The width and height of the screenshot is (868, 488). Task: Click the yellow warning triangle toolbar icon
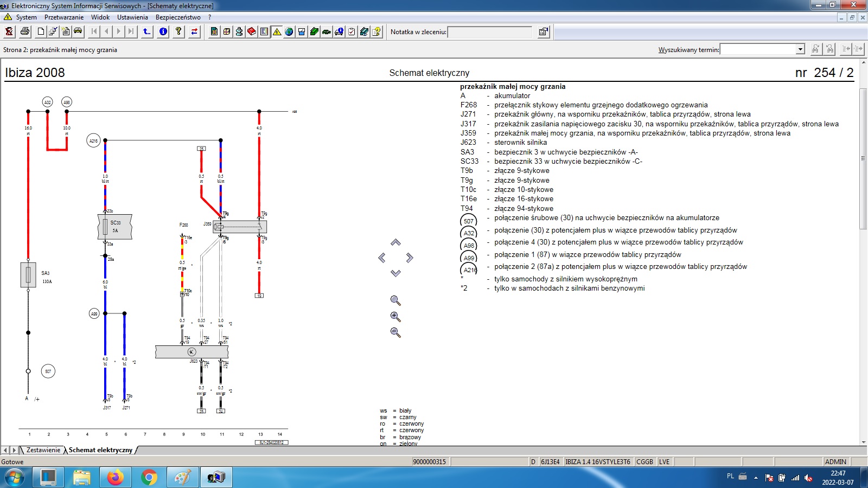click(x=277, y=31)
